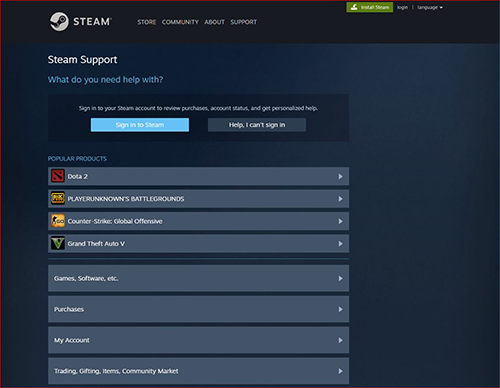This screenshot has width=500, height=388.
Task: Open the SUPPORT menu item
Action: click(x=244, y=22)
